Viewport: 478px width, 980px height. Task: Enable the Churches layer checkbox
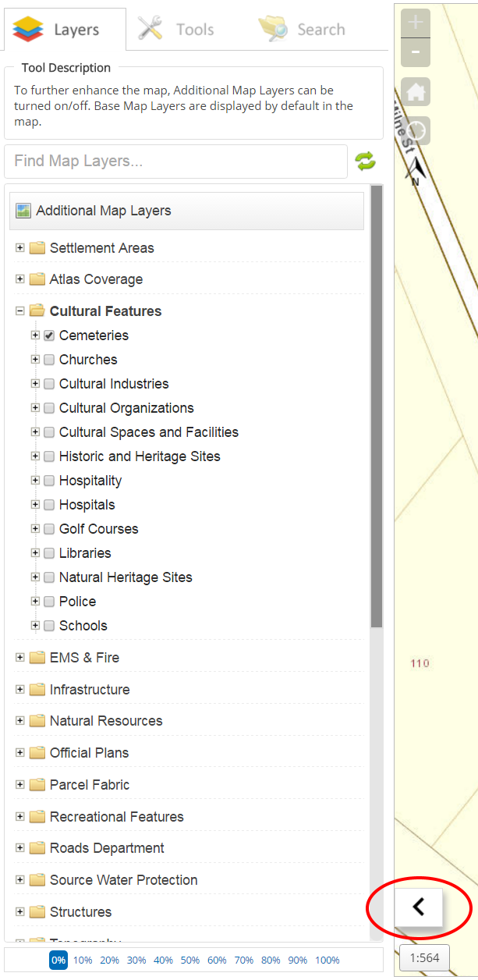49,360
